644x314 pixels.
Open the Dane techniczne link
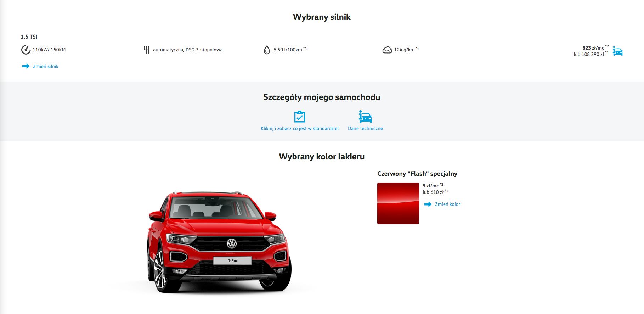[365, 128]
